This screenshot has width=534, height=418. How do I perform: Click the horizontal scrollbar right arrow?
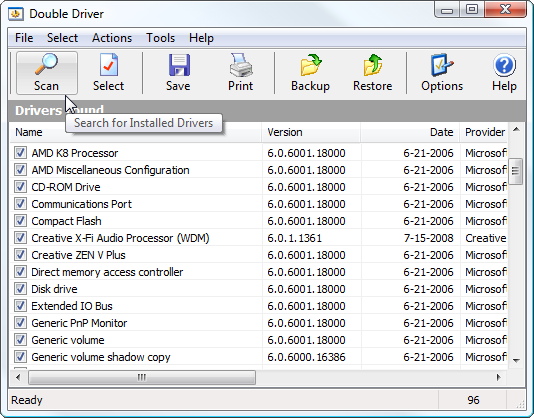pos(499,377)
